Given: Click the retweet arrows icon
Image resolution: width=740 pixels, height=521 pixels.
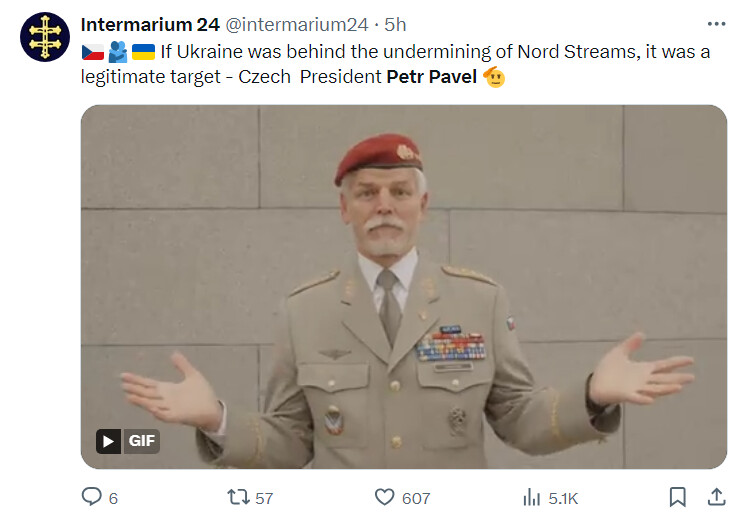Looking at the screenshot, I should point(238,497).
